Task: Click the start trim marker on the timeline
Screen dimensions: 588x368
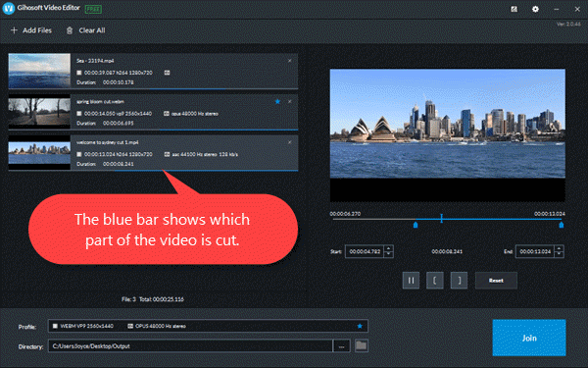Action: [x=416, y=225]
